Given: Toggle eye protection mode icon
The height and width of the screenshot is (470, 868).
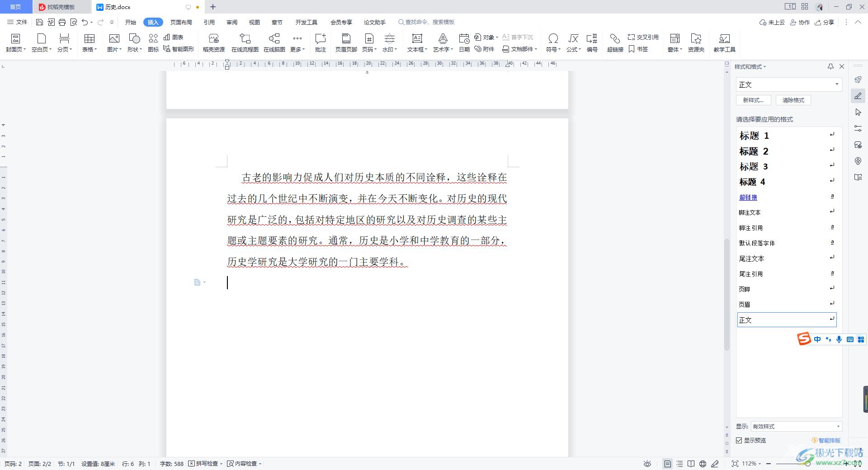Looking at the screenshot, I should (647, 464).
